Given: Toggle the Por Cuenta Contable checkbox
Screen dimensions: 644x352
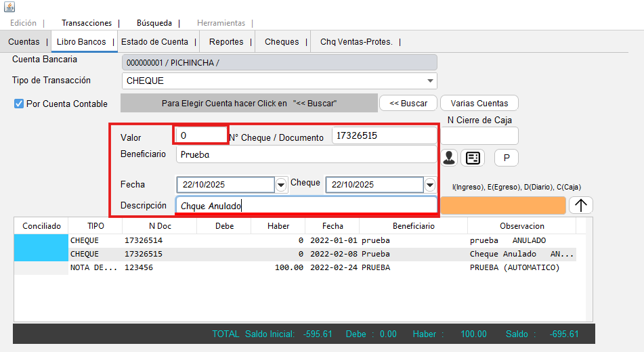Looking at the screenshot, I should 19,104.
